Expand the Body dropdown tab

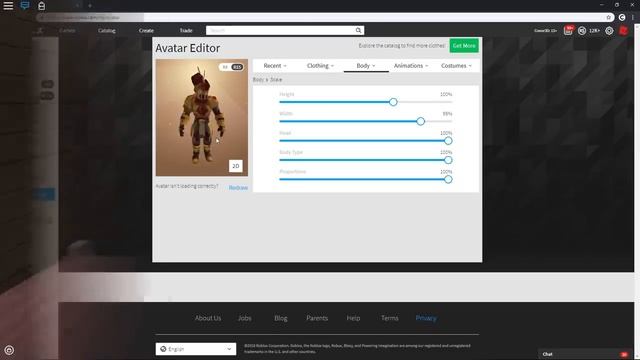(366, 66)
